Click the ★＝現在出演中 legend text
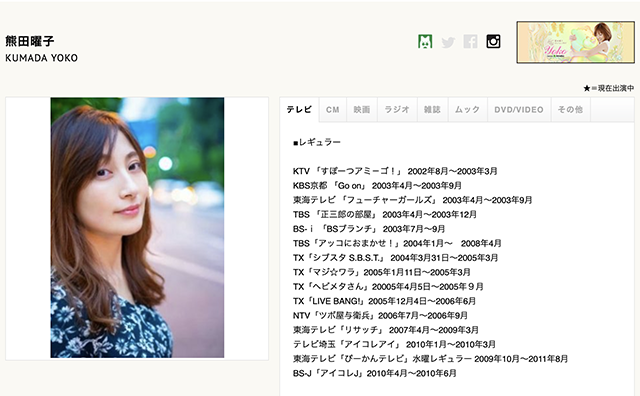The height and width of the screenshot is (396, 640). (x=609, y=88)
